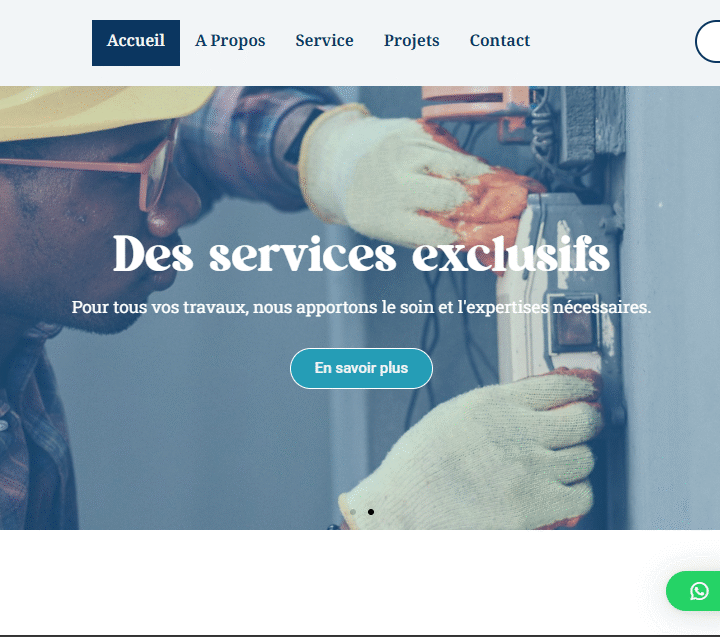The image size is (720, 637).
Task: Open the Contact page
Action: point(500,40)
